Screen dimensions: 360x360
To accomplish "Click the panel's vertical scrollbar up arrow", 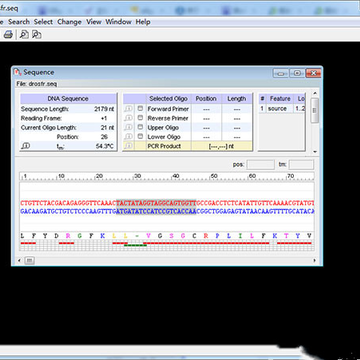I will point(315,93).
